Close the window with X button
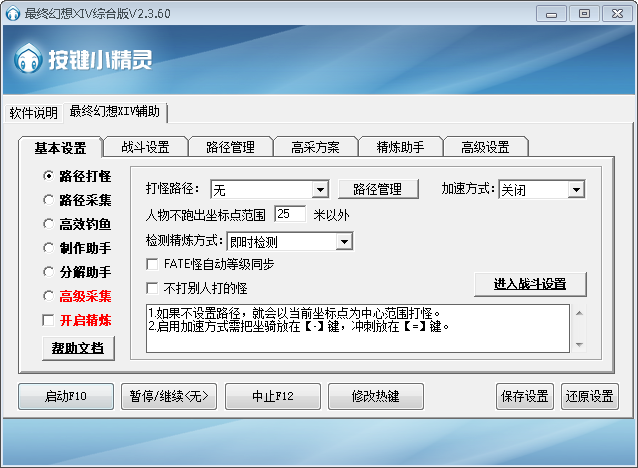 [617, 14]
